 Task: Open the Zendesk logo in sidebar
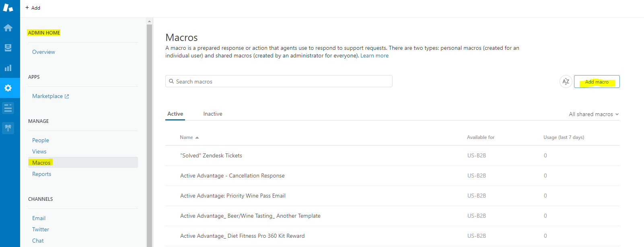(8, 8)
